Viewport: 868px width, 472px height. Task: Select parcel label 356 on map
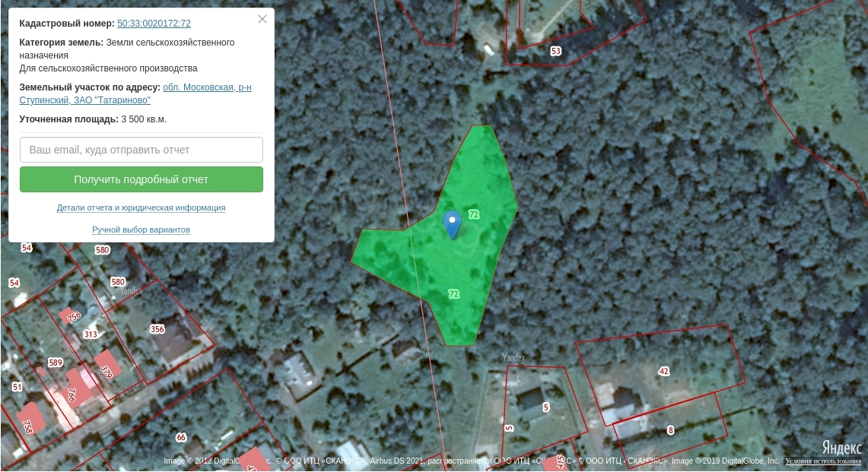point(157,329)
